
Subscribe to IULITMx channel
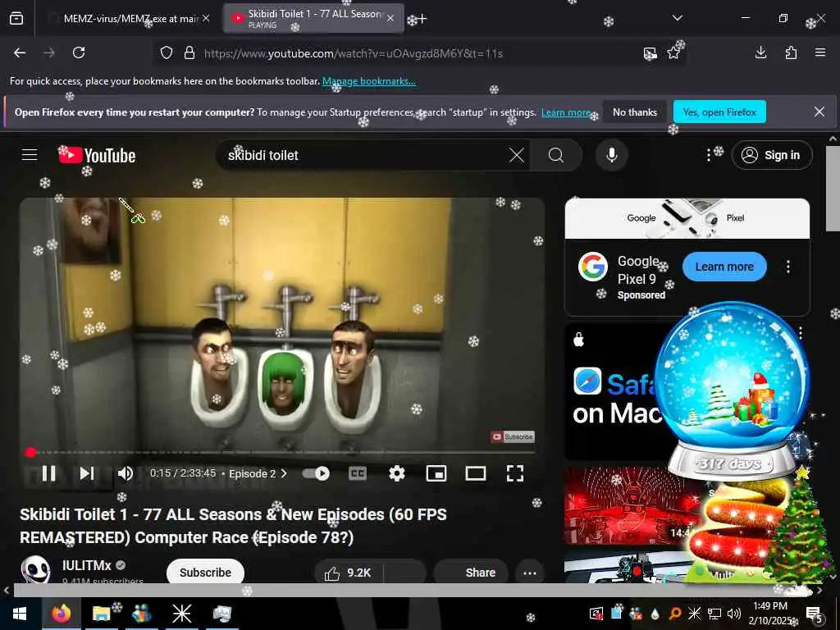coord(205,572)
